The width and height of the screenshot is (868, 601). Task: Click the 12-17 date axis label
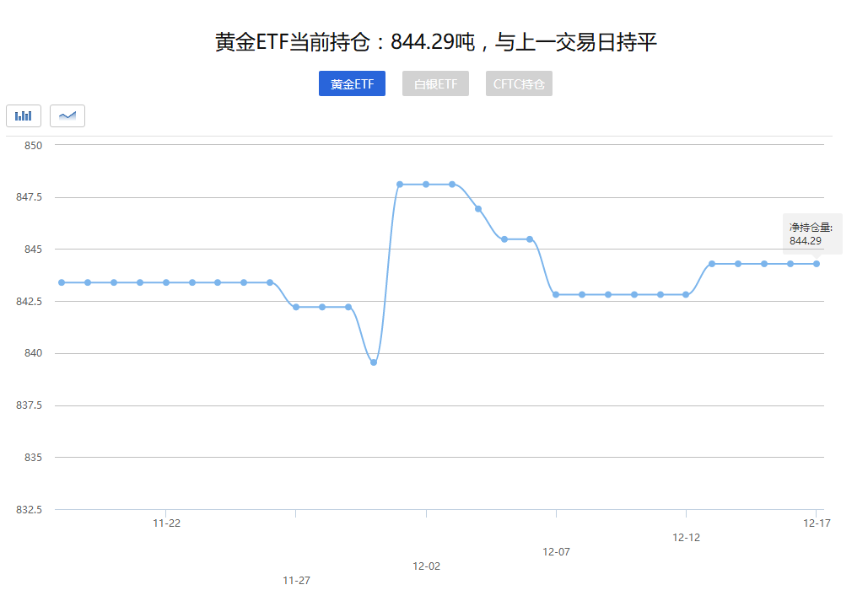(817, 523)
